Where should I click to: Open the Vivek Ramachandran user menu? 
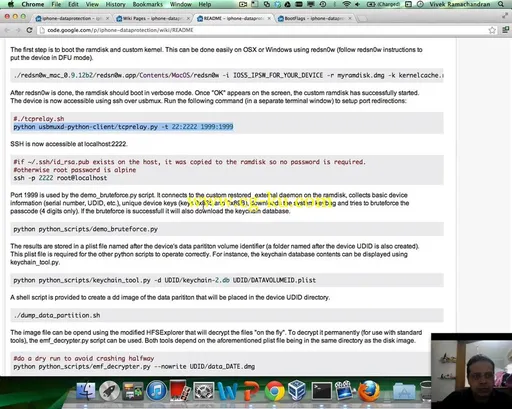tap(460, 4)
